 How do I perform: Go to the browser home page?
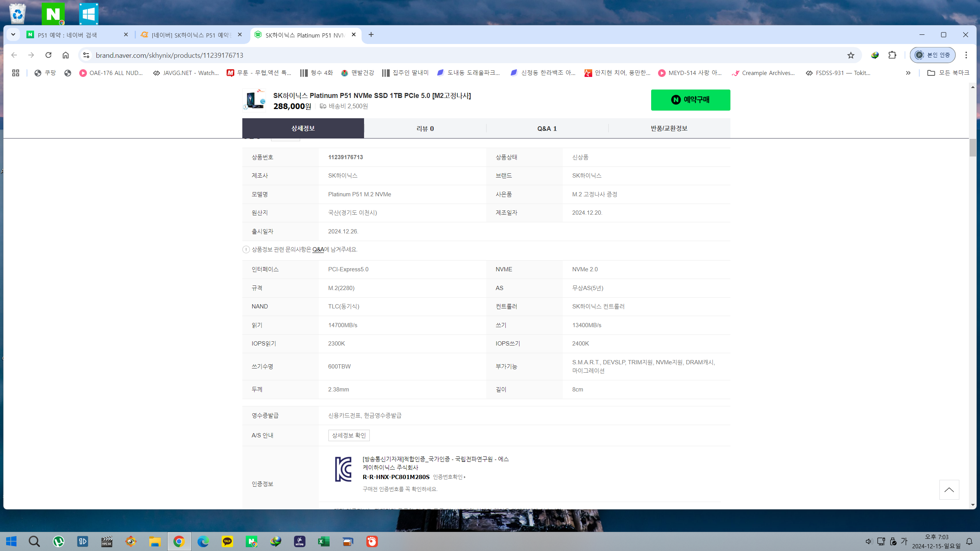point(65,55)
